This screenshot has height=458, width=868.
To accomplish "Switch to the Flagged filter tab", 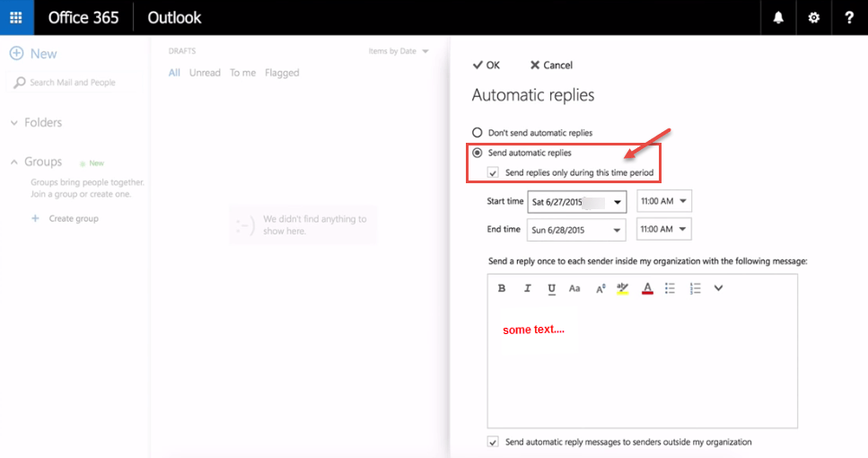I will pos(282,73).
